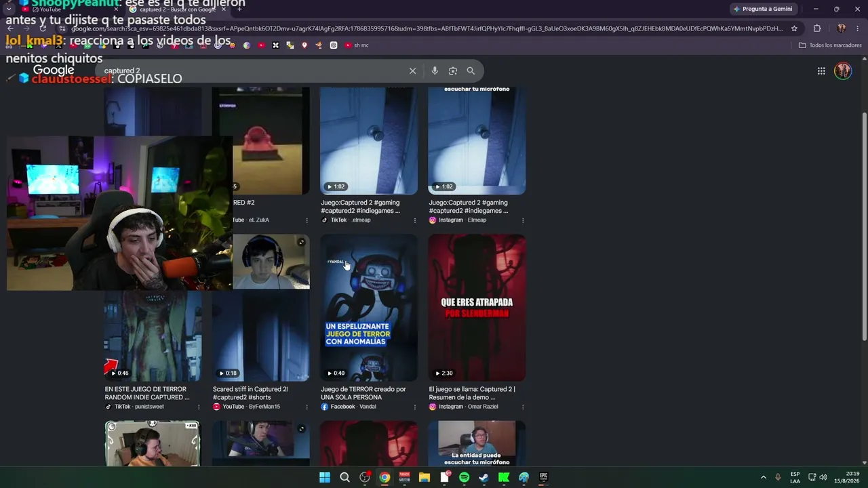Open options menu for ByFerMan15 result
The width and height of the screenshot is (868, 488).
(307, 407)
